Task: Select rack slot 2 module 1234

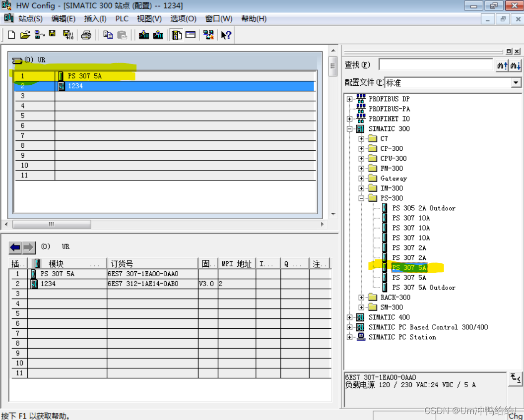Action: (165, 86)
